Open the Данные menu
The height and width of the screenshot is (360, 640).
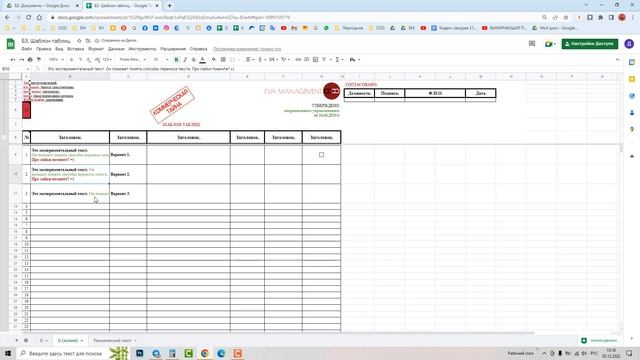coord(116,49)
